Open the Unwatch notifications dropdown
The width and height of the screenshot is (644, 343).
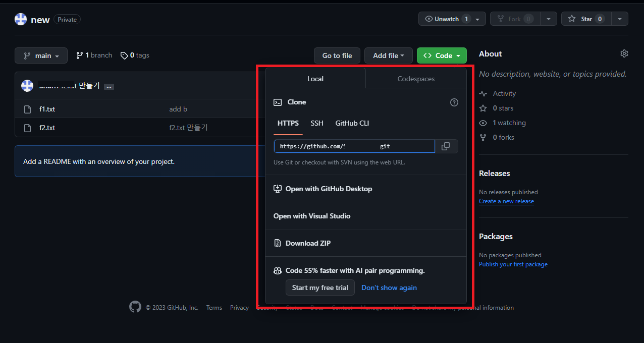[452, 19]
